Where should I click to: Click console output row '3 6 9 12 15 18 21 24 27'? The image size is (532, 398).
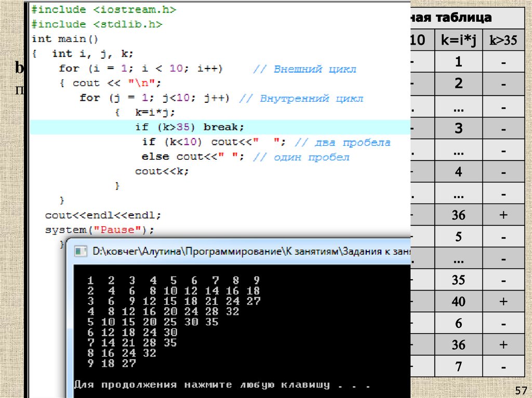coord(174,301)
